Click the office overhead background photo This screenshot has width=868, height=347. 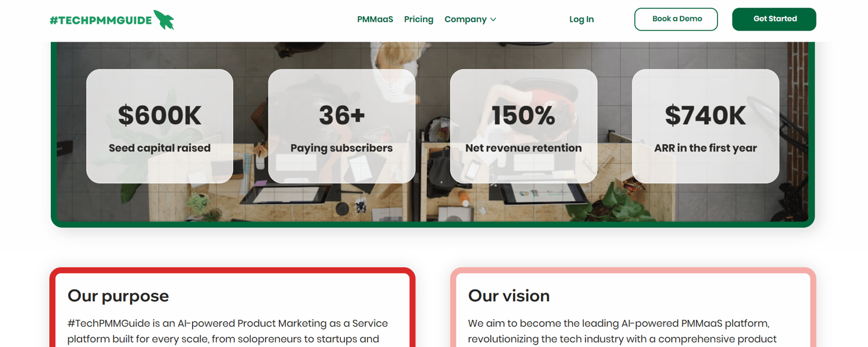[x=433, y=202]
